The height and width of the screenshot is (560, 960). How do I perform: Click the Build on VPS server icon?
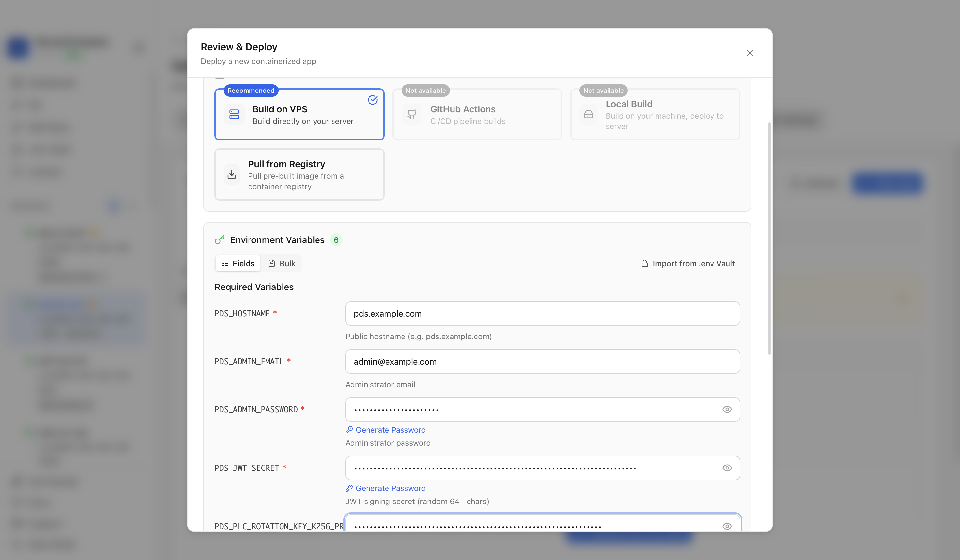(234, 114)
